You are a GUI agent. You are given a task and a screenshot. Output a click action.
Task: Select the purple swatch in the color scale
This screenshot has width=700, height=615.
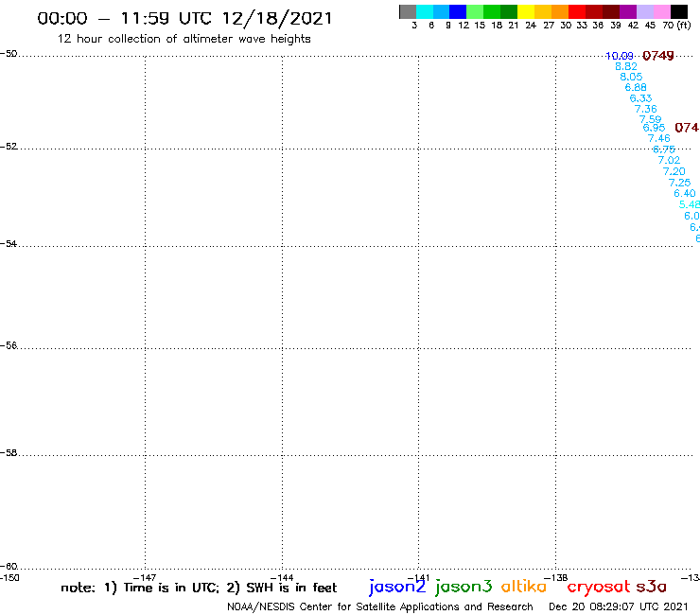pos(628,11)
